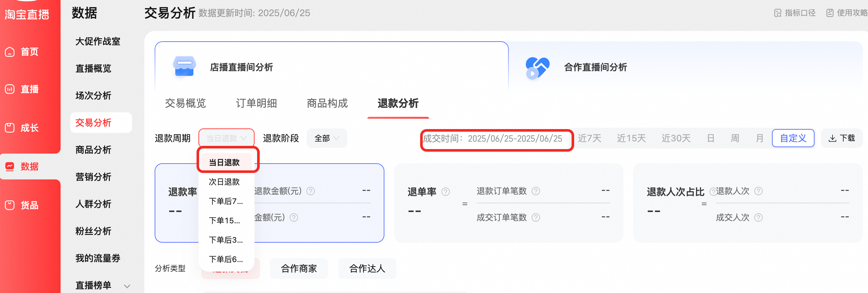Select 次日退款 option in dropdown list
This screenshot has height=293, width=868.
pos(227,182)
